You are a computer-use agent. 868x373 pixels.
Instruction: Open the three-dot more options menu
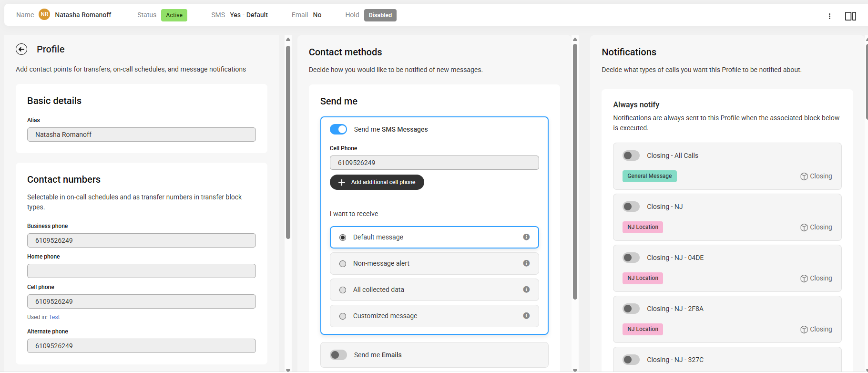pos(829,16)
